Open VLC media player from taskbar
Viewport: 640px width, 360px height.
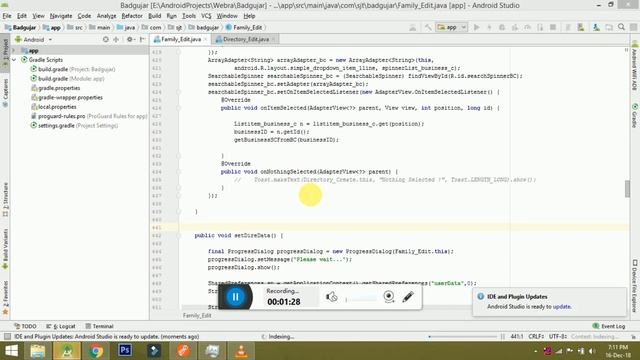pos(241,351)
